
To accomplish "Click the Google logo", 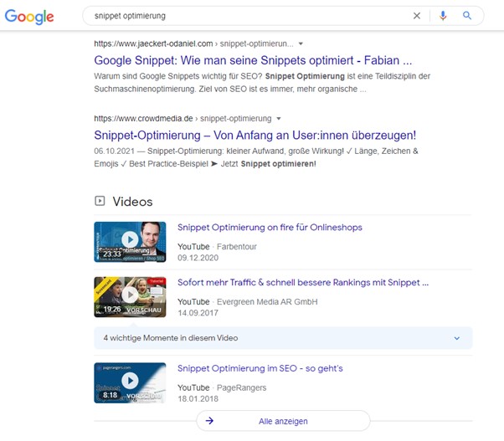I will click(x=29, y=16).
